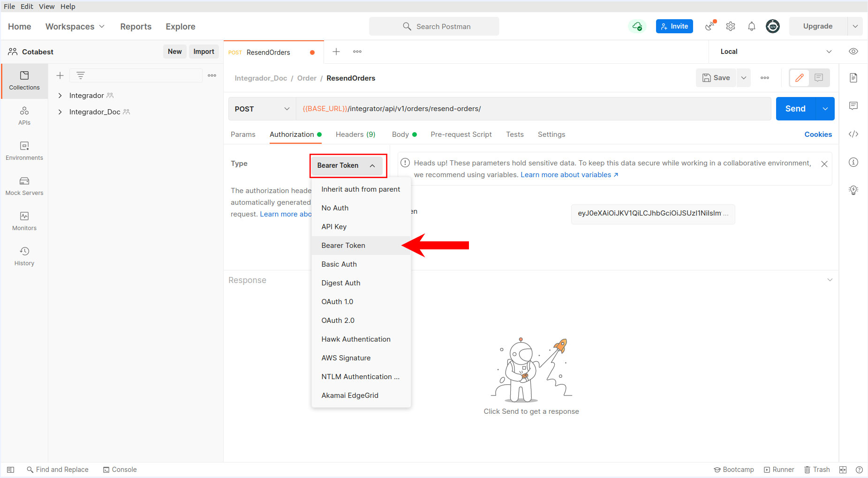
Task: Open the APIs sidebar panel
Action: [24, 116]
